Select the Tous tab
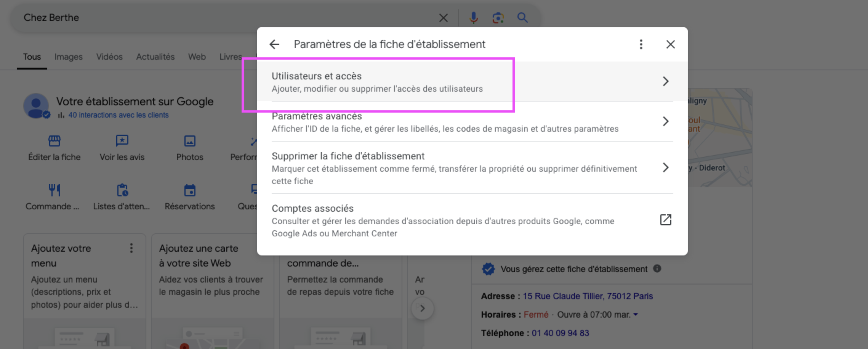This screenshot has height=349, width=868. tap(32, 57)
